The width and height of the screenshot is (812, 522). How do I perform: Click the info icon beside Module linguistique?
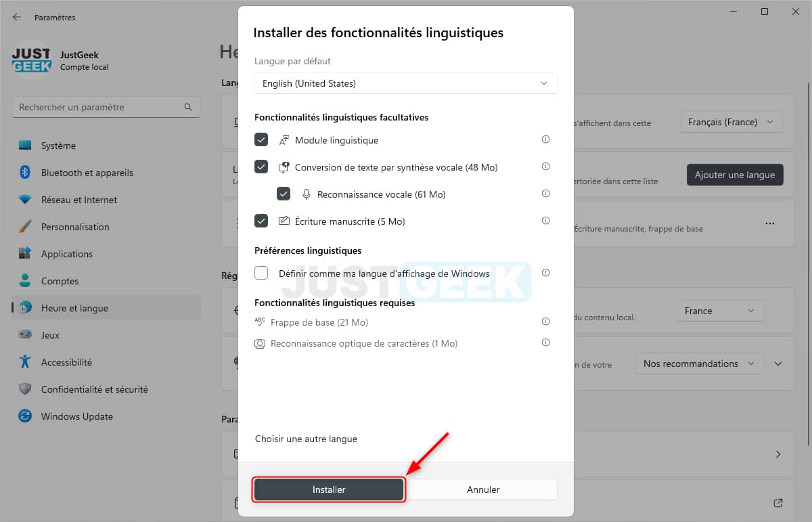[545, 139]
